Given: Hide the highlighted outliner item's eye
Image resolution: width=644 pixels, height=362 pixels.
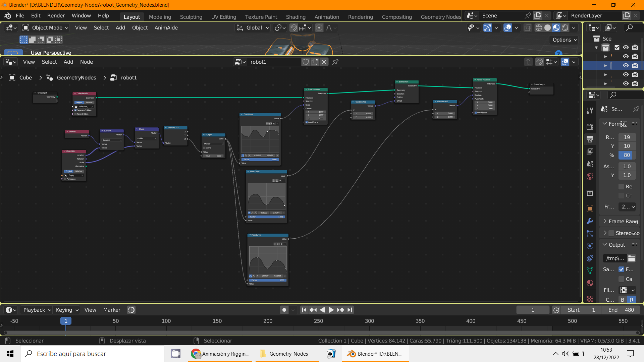Looking at the screenshot, I should [x=626, y=65].
